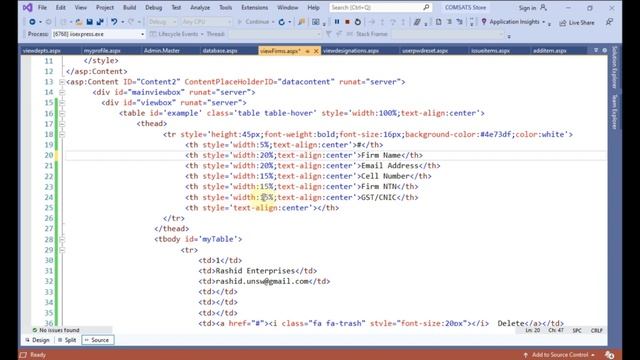Open the Edit menu
This screenshot has width=640, height=360.
(60, 7)
